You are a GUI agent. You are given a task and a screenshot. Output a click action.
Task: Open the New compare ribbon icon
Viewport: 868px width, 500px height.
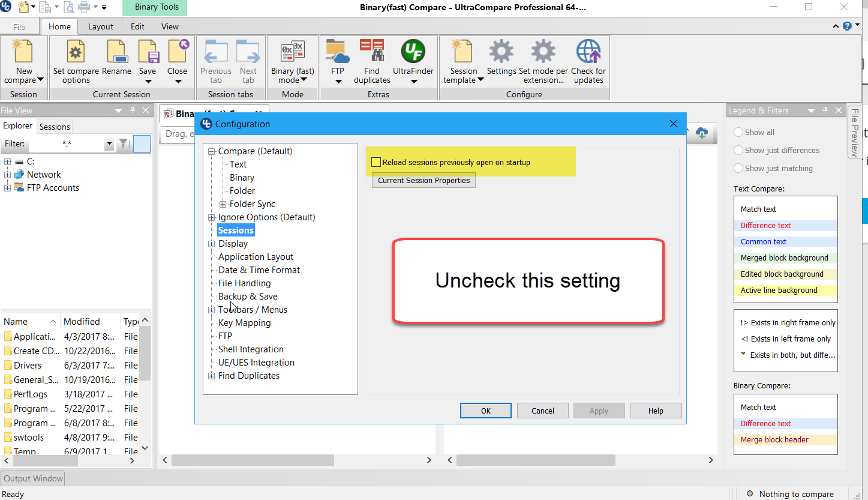[x=23, y=52]
